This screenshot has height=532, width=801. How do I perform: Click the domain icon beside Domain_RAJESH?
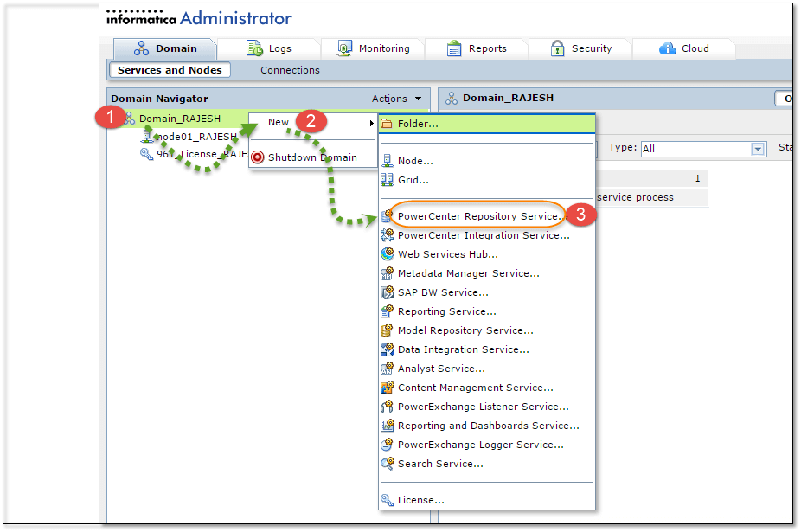point(131,119)
